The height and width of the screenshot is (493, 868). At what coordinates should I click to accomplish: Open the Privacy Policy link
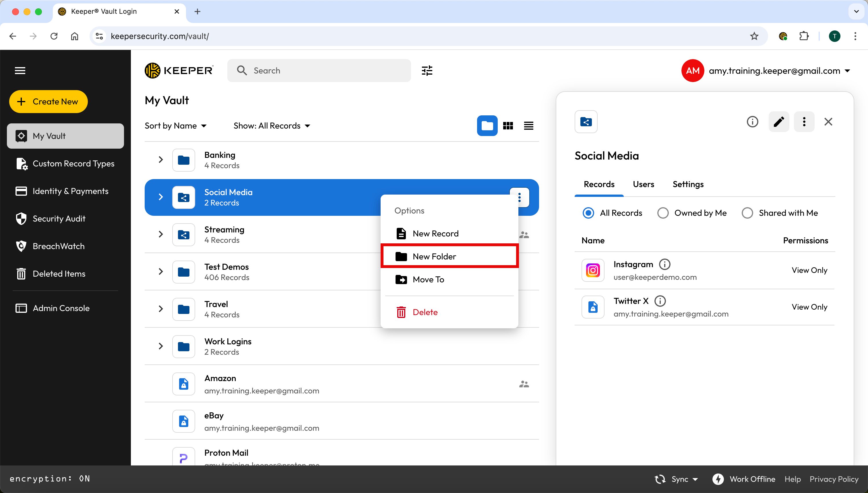point(834,479)
